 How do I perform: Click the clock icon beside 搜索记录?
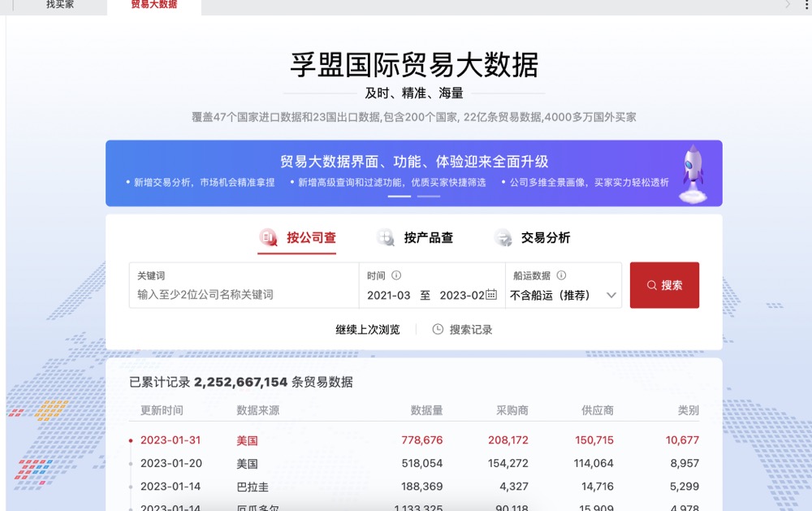(437, 330)
